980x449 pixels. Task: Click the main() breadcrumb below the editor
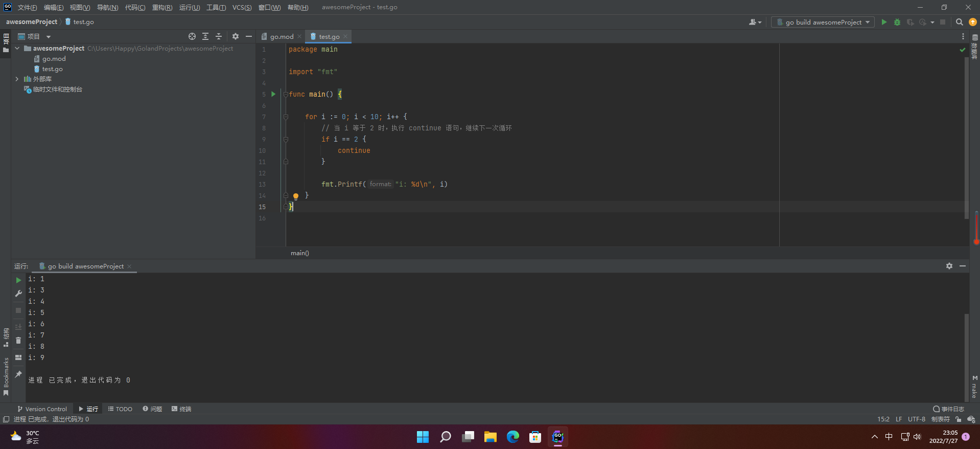point(300,253)
